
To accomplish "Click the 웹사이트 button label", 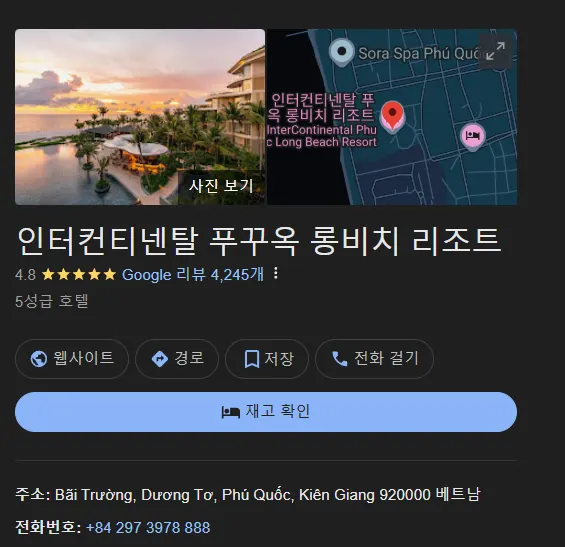I will 84,358.
